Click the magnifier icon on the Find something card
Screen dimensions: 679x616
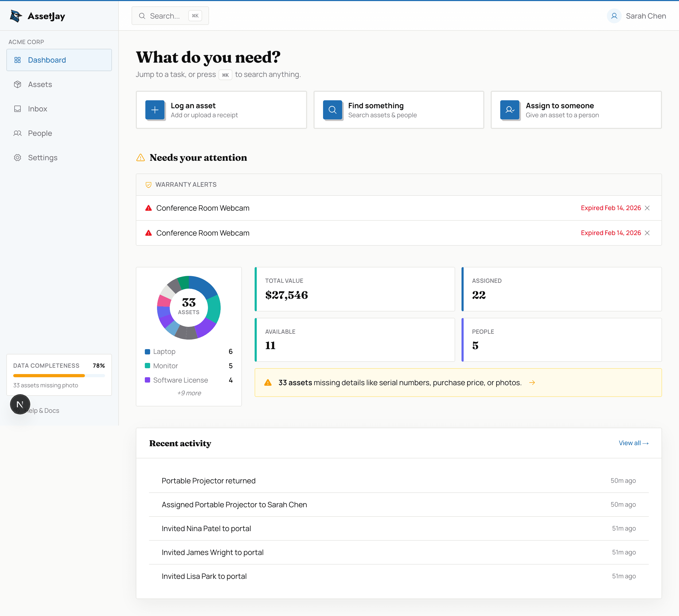(332, 110)
